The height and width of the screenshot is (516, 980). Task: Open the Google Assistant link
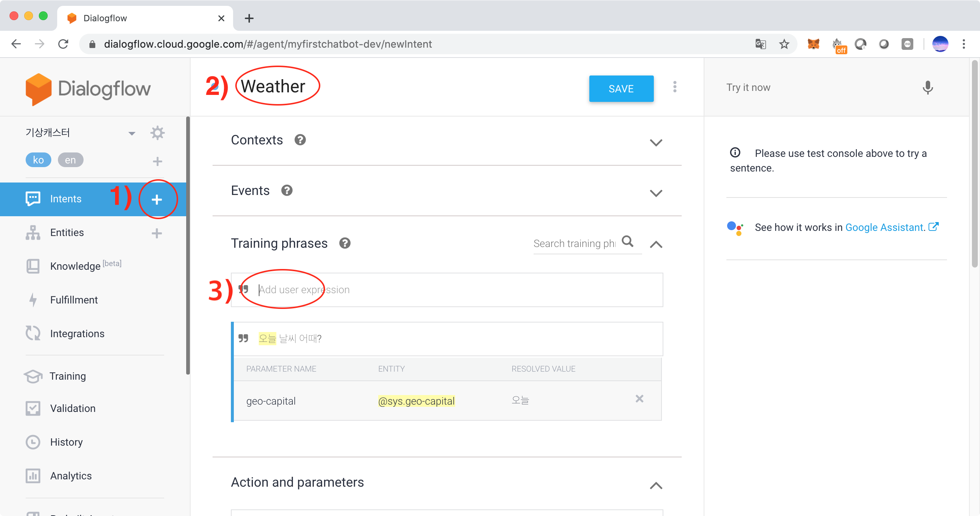[x=884, y=227]
